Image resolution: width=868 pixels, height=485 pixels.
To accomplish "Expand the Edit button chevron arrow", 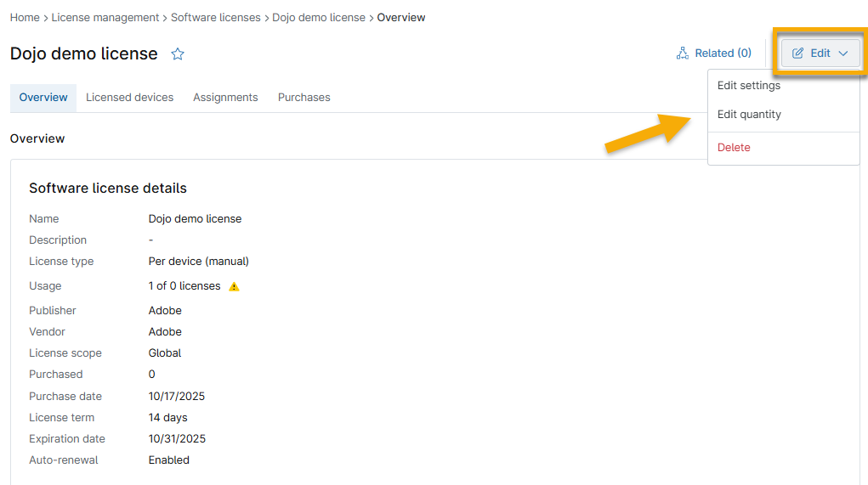I will (842, 54).
